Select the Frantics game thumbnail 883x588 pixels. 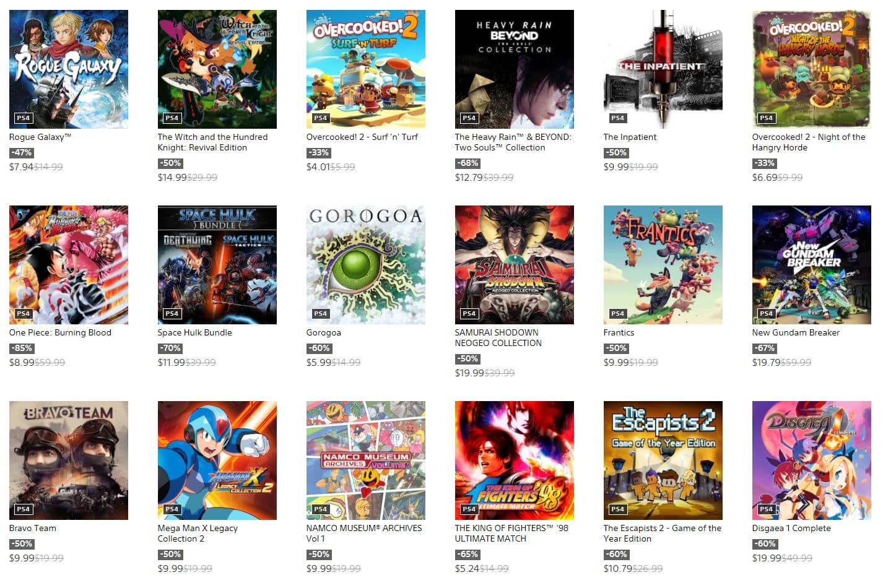[663, 265]
